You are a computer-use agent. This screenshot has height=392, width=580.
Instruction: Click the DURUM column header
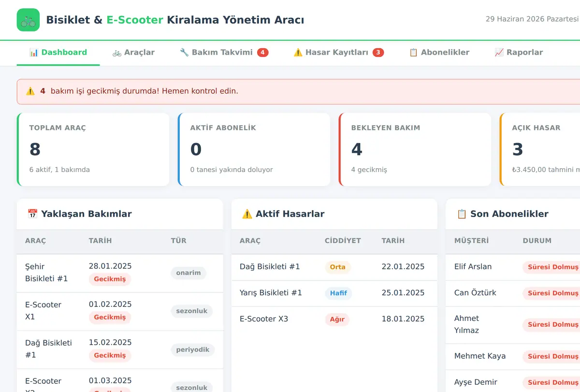(537, 241)
